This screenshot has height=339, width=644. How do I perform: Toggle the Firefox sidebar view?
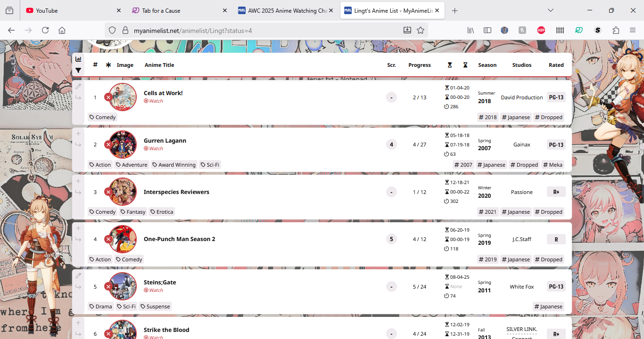487,30
